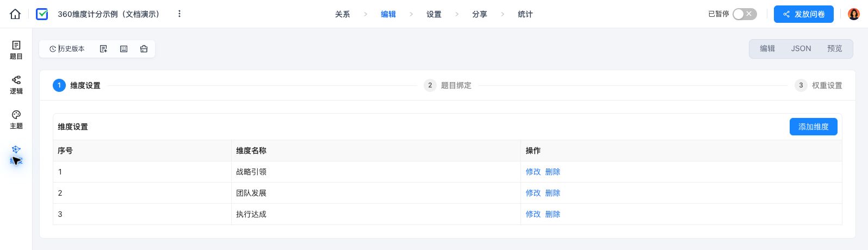Click 修改 for 执行达成

tap(533, 214)
